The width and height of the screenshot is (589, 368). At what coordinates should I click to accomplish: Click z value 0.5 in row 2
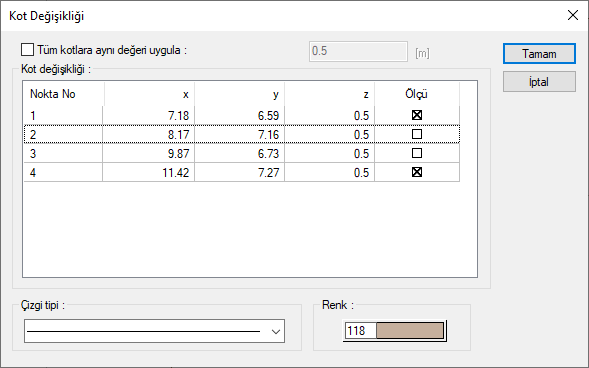[x=329, y=134]
